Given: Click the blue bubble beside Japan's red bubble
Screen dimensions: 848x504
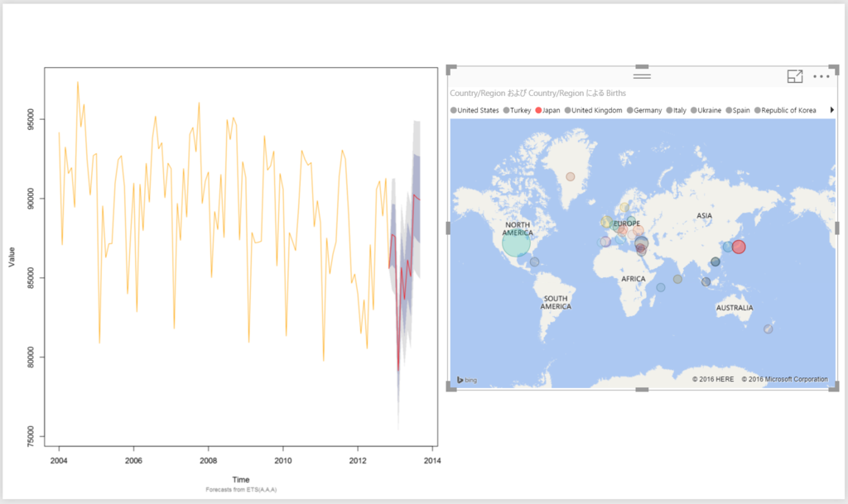Looking at the screenshot, I should click(727, 247).
